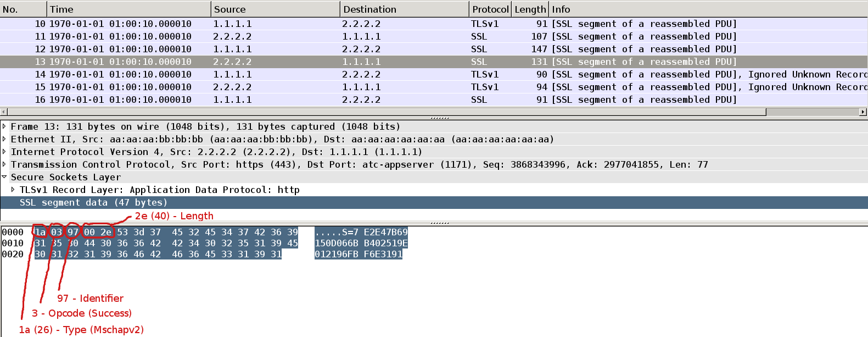The image size is (868, 337).
Task: Click the Info column header
Action: tap(708, 9)
